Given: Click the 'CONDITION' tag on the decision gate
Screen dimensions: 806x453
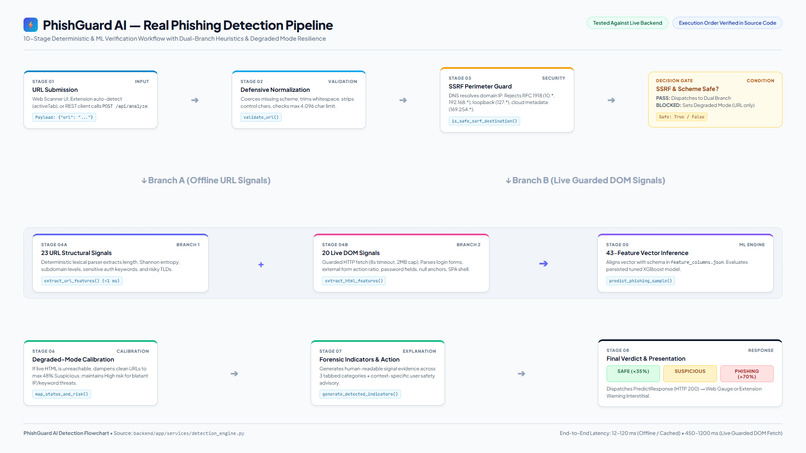Looking at the screenshot, I should [x=760, y=81].
